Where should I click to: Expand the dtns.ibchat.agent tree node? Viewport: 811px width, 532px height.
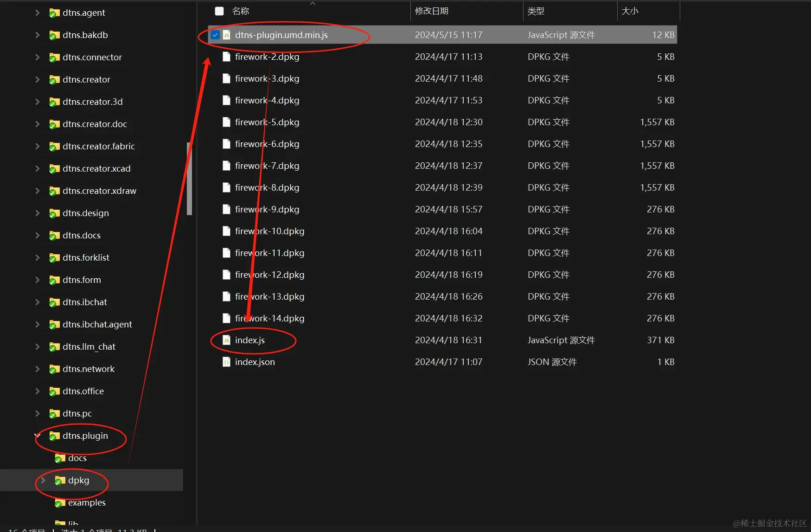[x=38, y=325]
